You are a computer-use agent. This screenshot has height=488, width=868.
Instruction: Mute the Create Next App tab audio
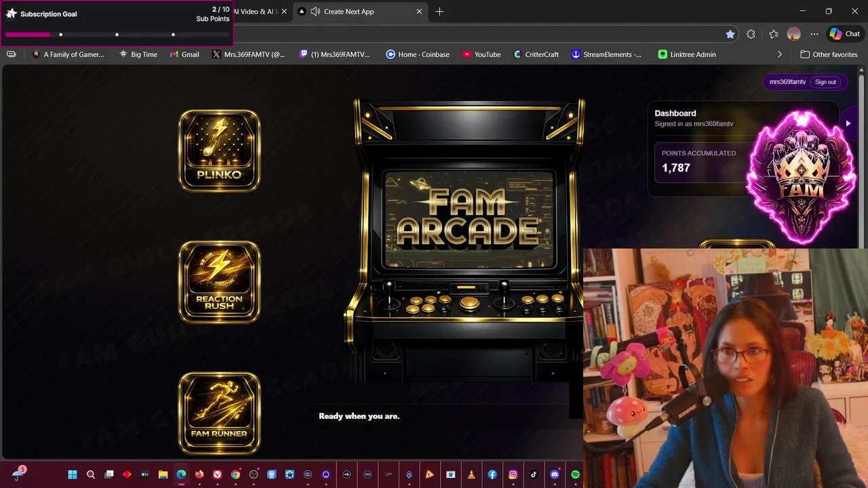pos(315,12)
